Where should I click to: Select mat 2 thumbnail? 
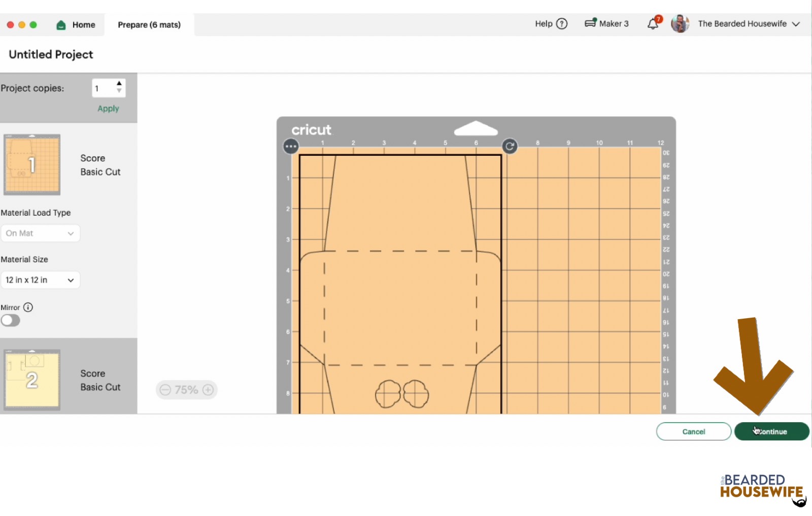coord(32,380)
